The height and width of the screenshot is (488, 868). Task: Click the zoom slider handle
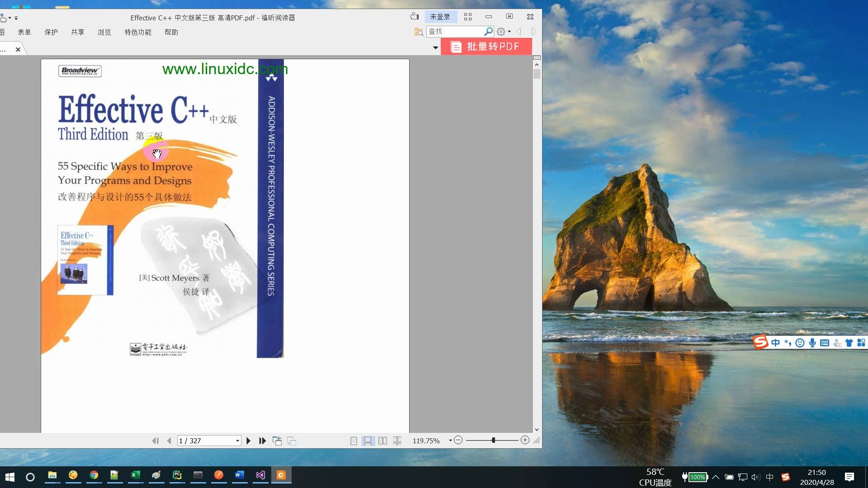493,440
